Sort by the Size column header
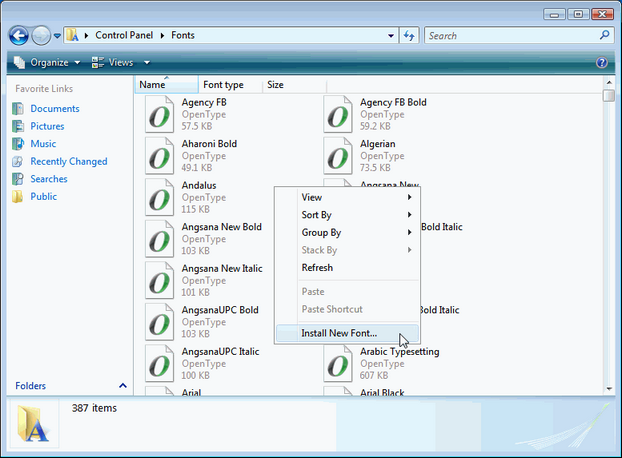Viewport: 622px width, 458px height. tap(294, 84)
